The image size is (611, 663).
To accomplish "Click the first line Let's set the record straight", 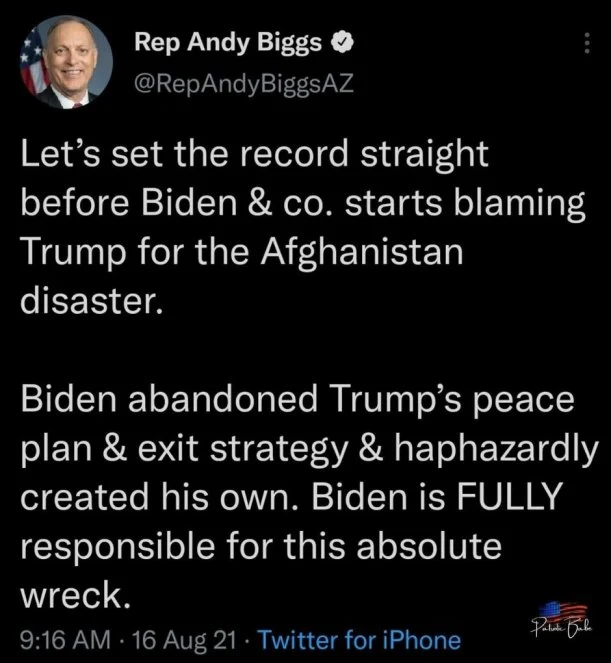I will point(255,155).
